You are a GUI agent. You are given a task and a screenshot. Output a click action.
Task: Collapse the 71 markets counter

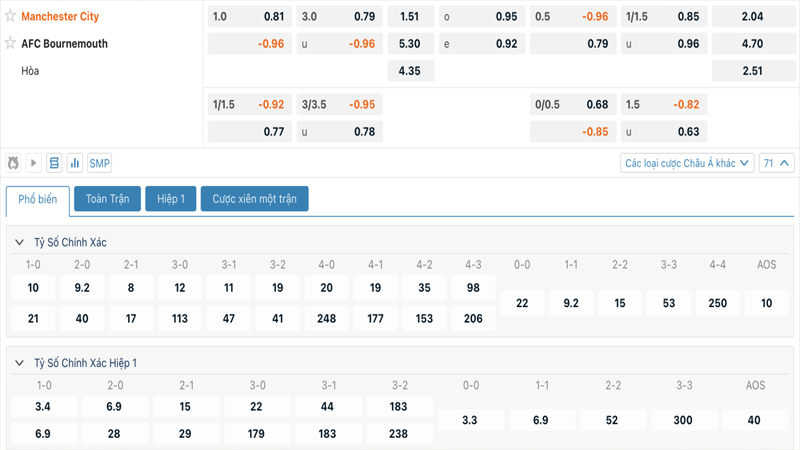tap(777, 163)
